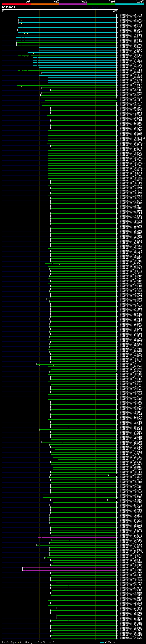Select hit label UniRef100_A7P862
The image size is (146, 644).
pyautogui.click(x=131, y=22)
